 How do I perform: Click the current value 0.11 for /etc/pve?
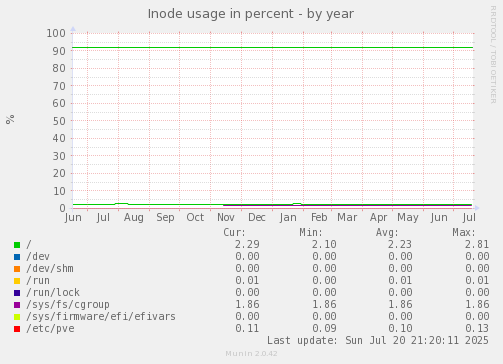(247, 328)
